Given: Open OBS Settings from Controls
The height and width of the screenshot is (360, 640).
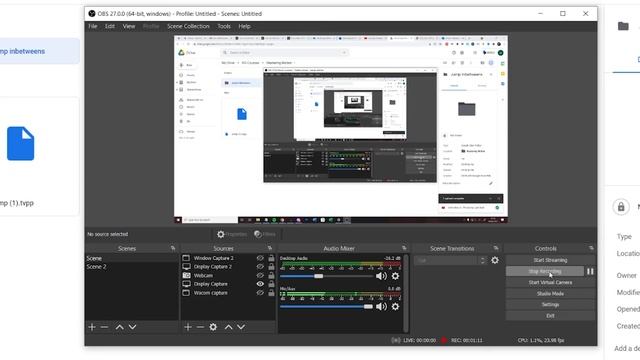Looking at the screenshot, I should click(x=550, y=304).
